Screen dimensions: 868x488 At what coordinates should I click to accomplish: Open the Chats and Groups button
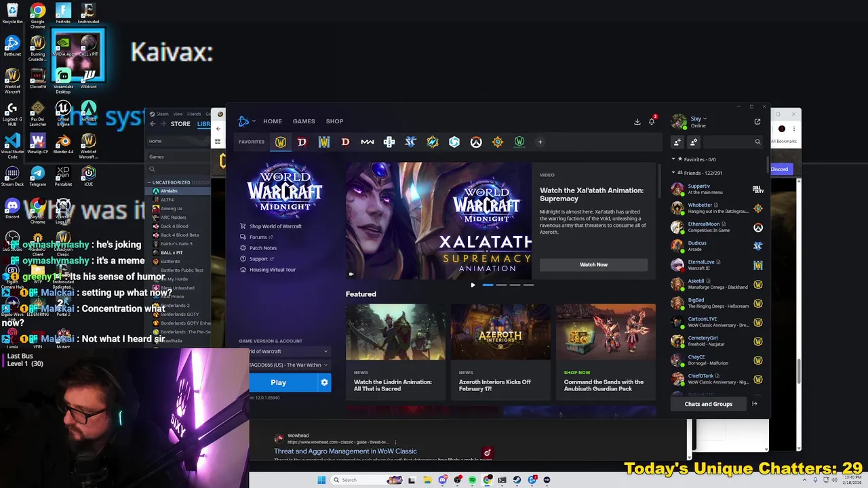coord(708,404)
